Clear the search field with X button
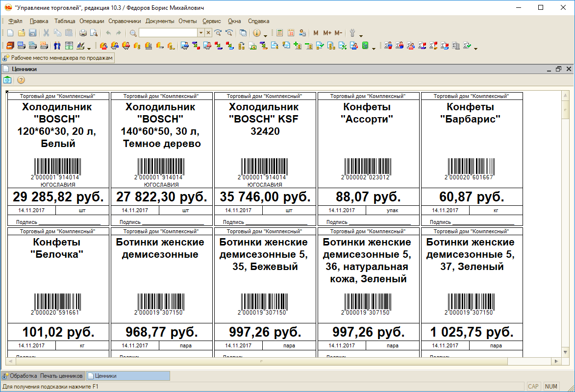 208,33
